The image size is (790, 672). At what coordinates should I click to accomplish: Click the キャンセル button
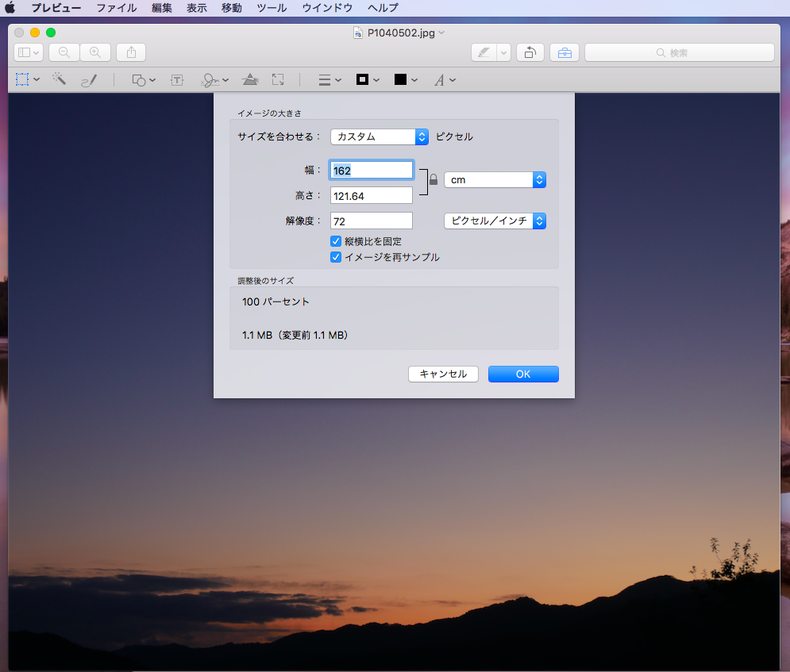click(443, 374)
